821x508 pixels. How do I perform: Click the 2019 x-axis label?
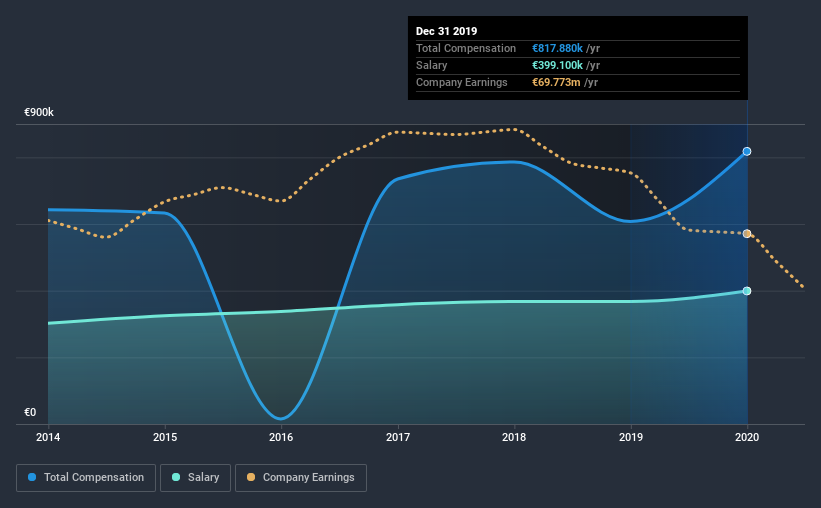click(x=631, y=437)
